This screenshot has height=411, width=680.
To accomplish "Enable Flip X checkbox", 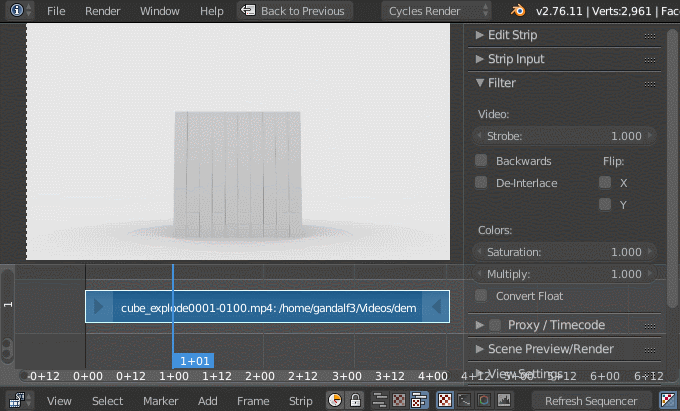I will coord(605,183).
